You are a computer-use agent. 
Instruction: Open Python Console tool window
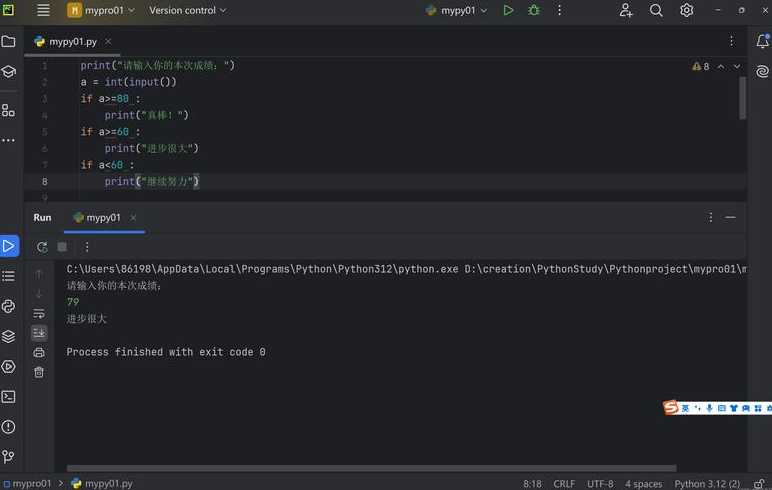8,306
